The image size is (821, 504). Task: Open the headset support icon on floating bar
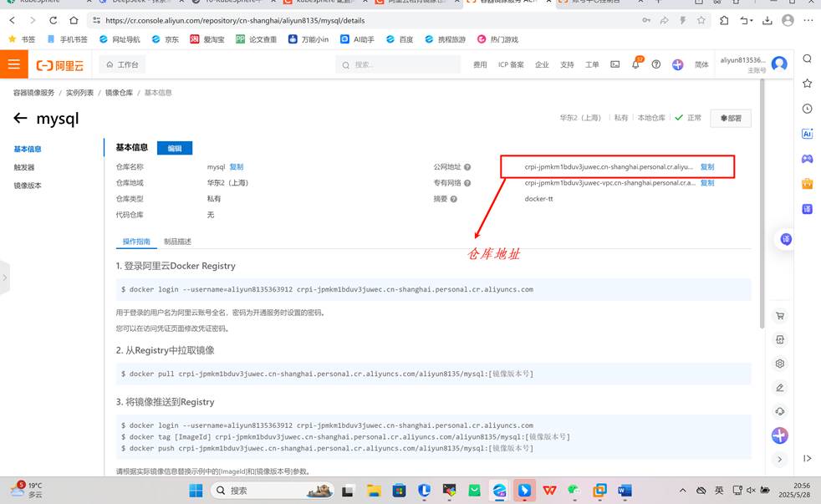click(780, 411)
